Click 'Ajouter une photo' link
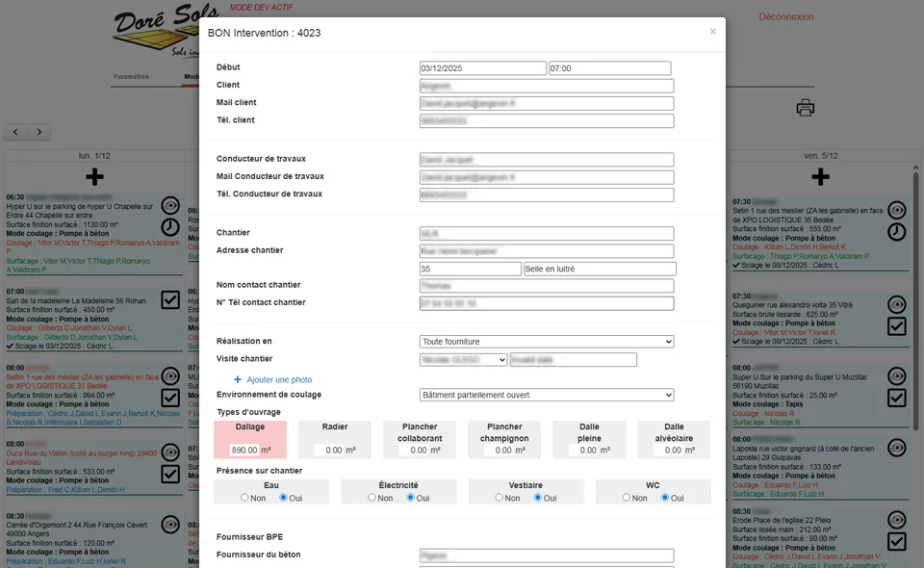 [278, 380]
